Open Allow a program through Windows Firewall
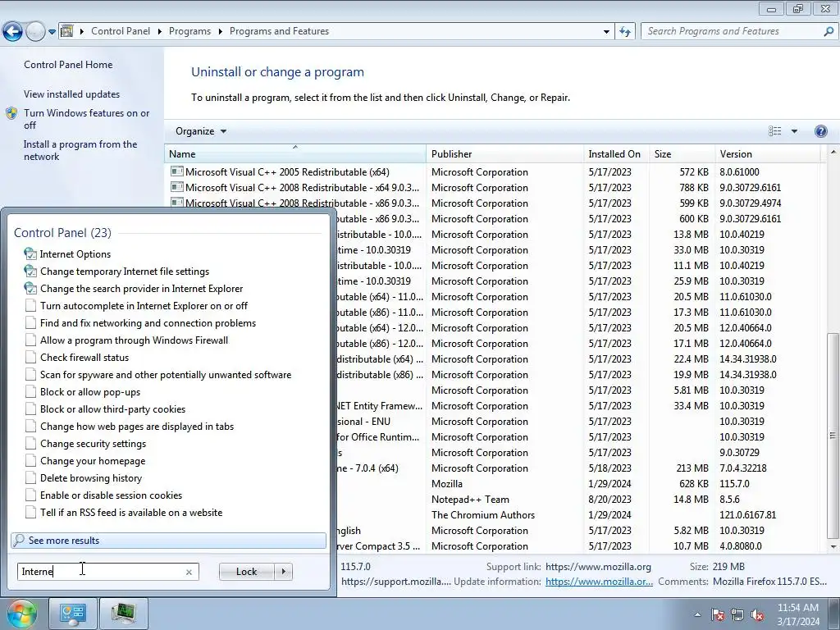Viewport: 840px width, 630px height. [x=134, y=340]
